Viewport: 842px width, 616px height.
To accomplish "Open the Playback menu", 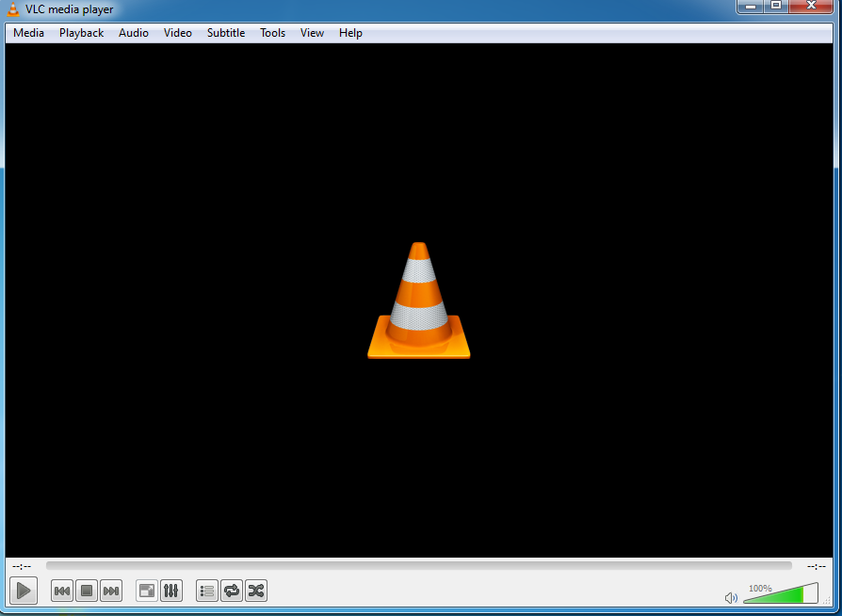I will 82,33.
